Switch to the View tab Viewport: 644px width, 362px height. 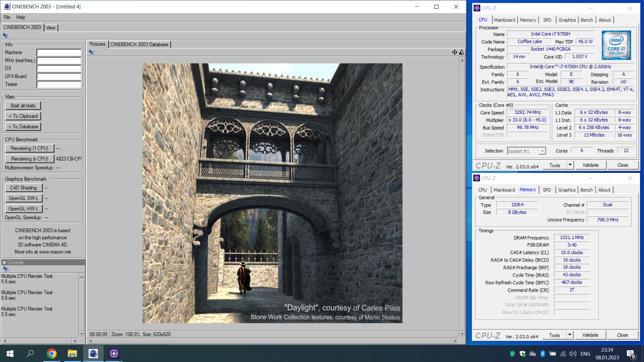pos(51,28)
